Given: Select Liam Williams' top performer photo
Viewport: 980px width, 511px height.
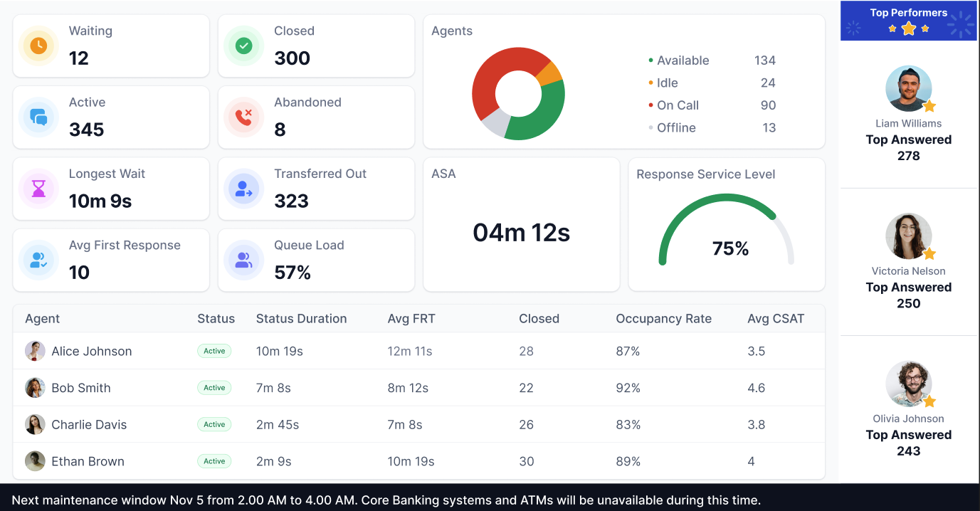Looking at the screenshot, I should pos(908,89).
